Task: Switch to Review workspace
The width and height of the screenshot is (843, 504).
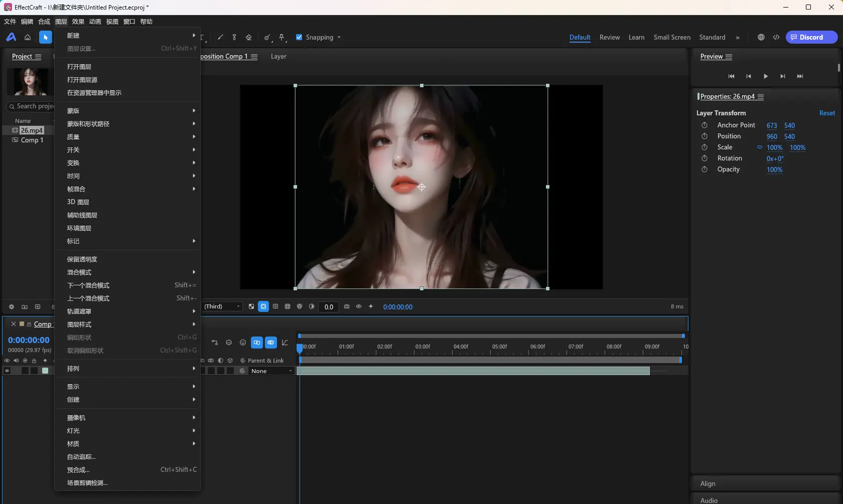Action: tap(610, 38)
